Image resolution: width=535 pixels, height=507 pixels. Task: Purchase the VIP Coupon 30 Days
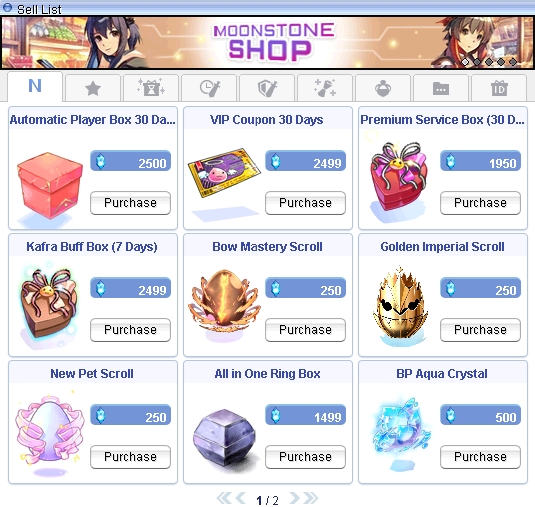tap(305, 203)
